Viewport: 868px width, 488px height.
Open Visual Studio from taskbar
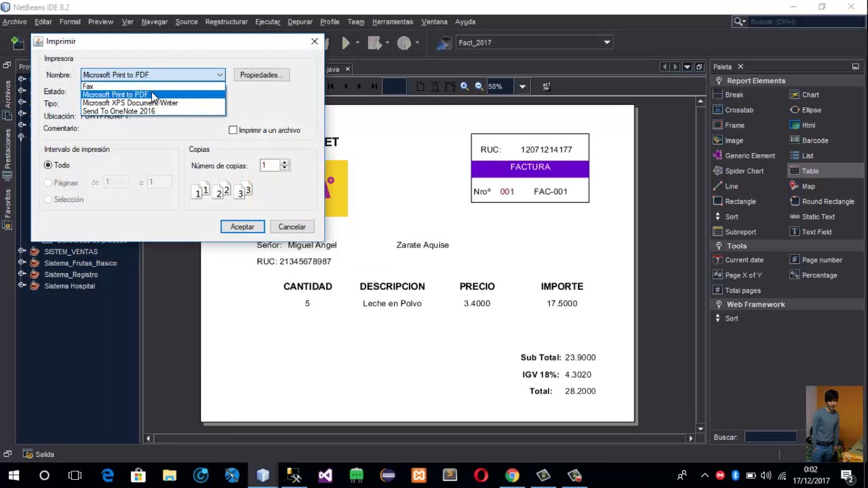(x=325, y=476)
